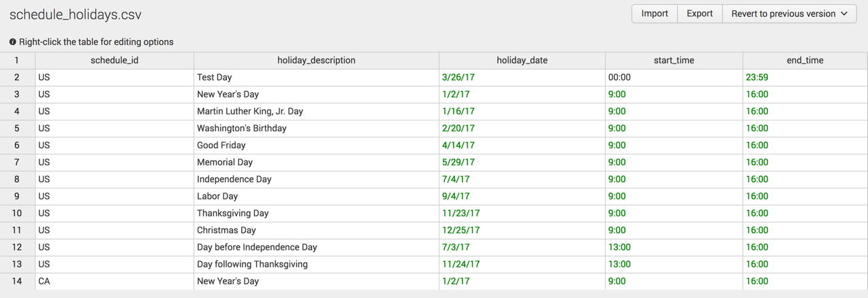
Task: Click the info icon beside editing hint
Action: (x=13, y=42)
